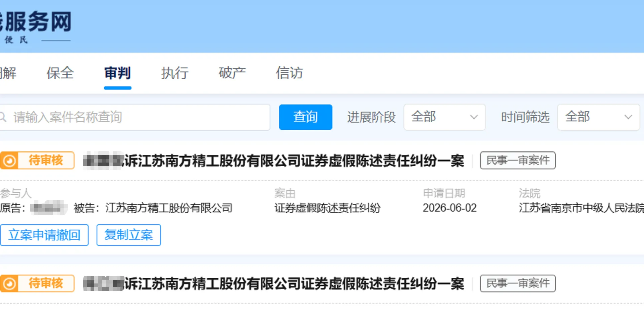The width and height of the screenshot is (644, 312).
Task: Click the second case's 民事一审案件 tag
Action: (518, 283)
